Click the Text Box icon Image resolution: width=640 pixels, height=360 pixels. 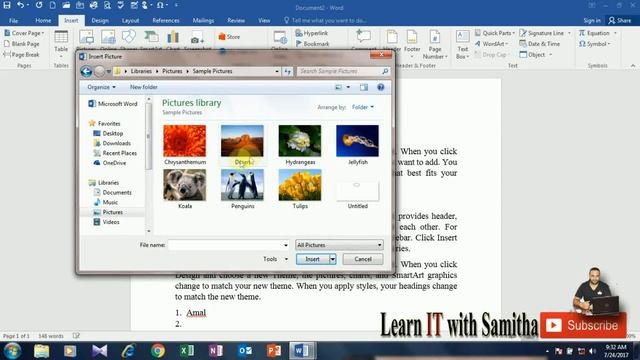tap(462, 37)
